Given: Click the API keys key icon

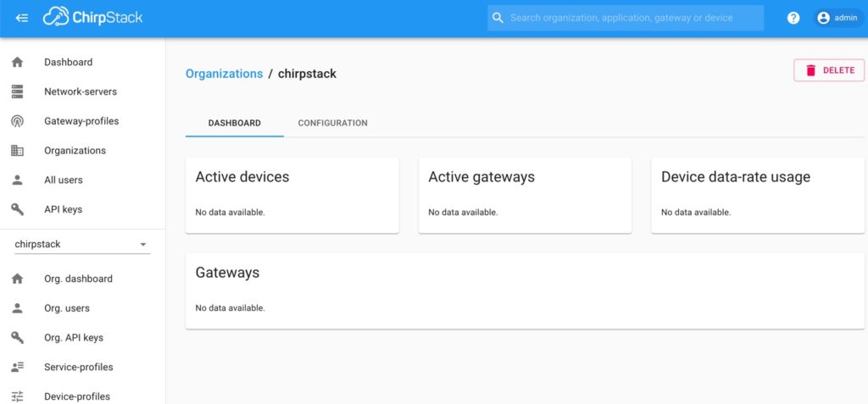Looking at the screenshot, I should [17, 209].
